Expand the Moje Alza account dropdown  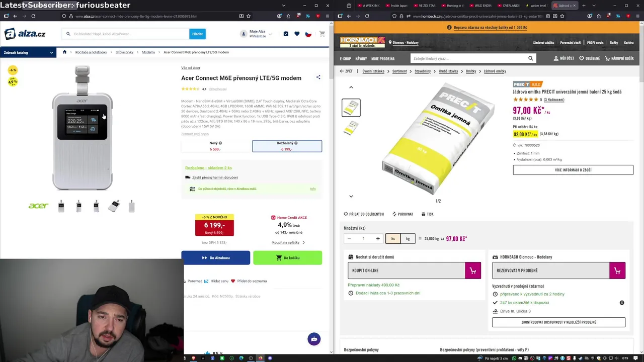(x=257, y=34)
